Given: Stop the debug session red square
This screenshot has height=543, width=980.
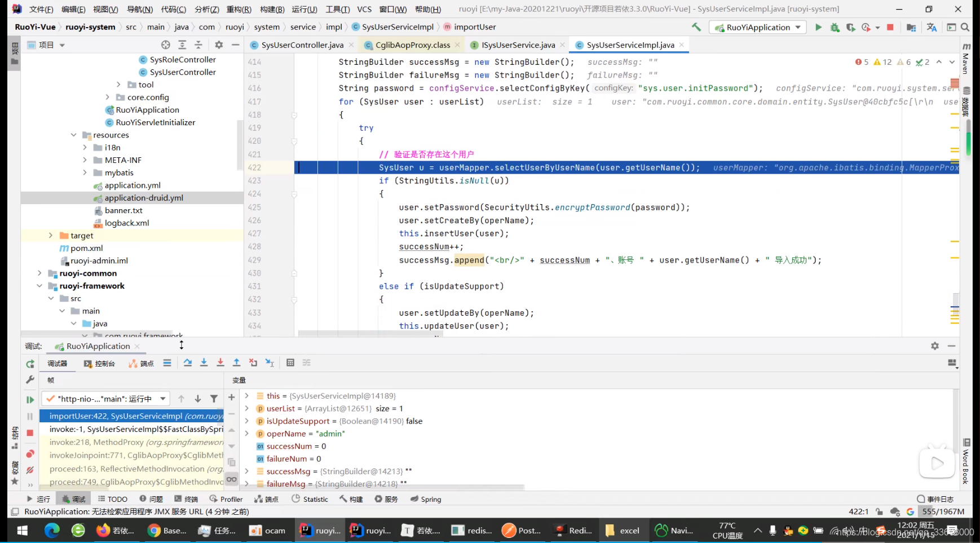Looking at the screenshot, I should [30, 432].
